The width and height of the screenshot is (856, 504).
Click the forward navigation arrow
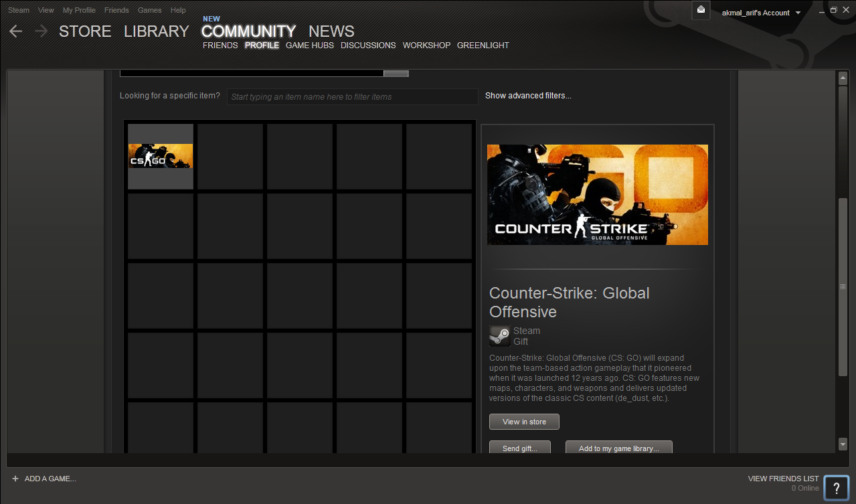[41, 31]
